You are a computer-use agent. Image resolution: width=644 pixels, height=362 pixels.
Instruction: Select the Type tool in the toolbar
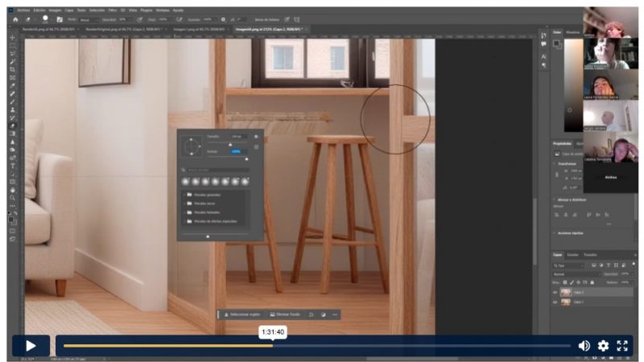[12, 166]
